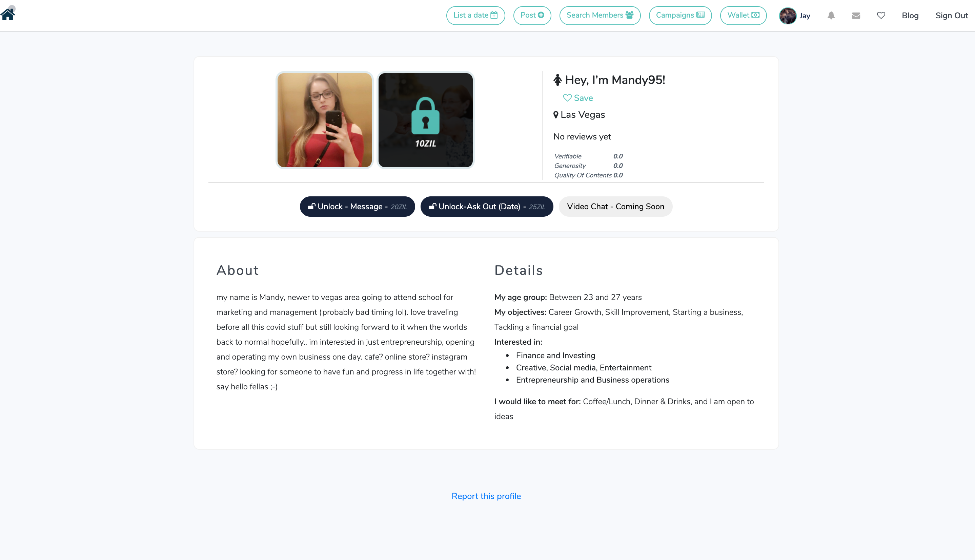Image resolution: width=975 pixels, height=560 pixels.
Task: Report this profile link
Action: coord(486,496)
